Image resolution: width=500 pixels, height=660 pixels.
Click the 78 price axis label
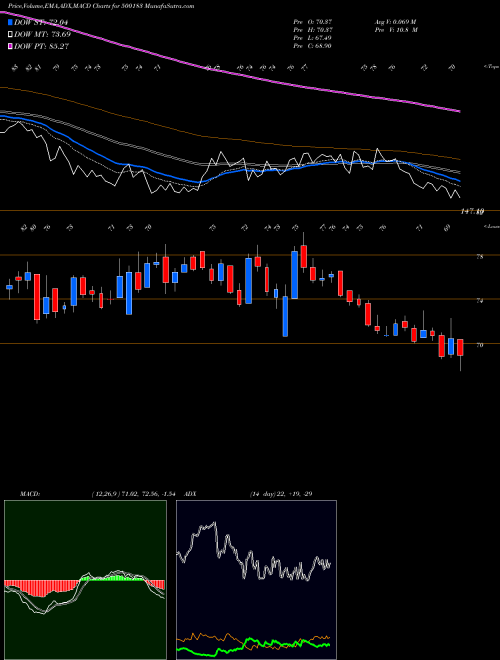[480, 256]
